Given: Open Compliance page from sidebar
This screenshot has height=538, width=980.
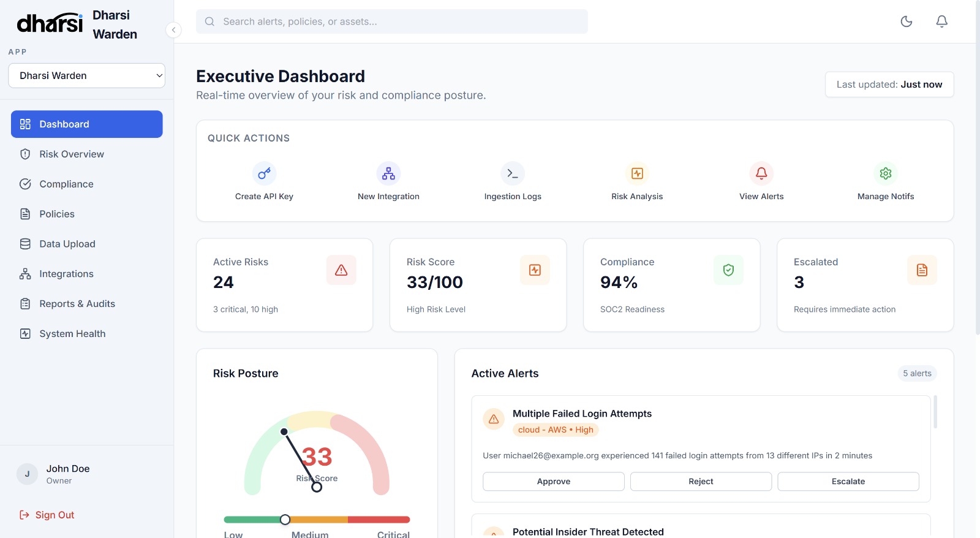Looking at the screenshot, I should click(66, 184).
